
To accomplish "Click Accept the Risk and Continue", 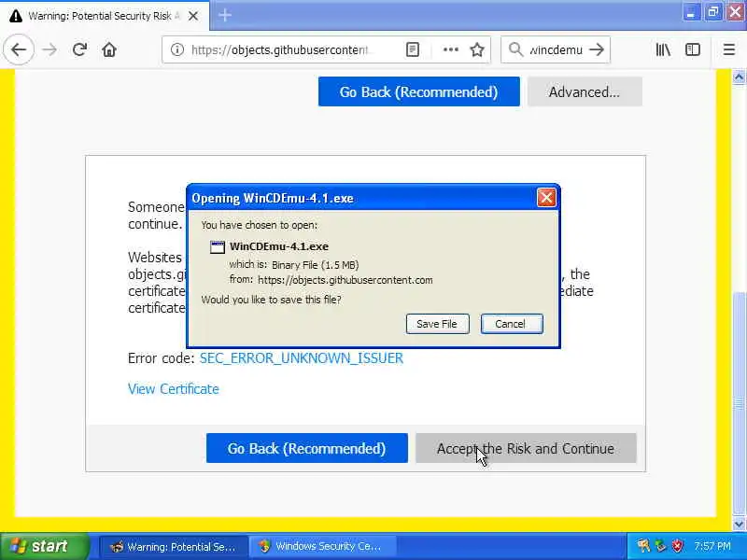I will click(x=526, y=448).
